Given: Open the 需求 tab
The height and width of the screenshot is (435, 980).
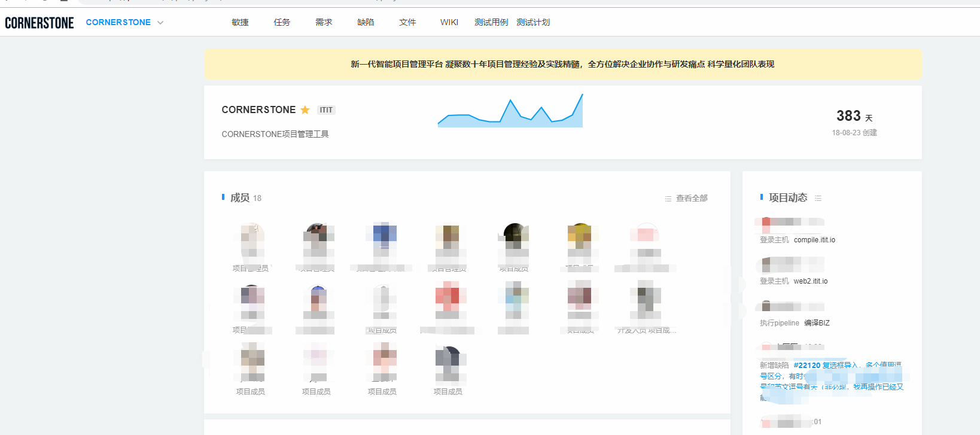Looking at the screenshot, I should pyautogui.click(x=324, y=22).
